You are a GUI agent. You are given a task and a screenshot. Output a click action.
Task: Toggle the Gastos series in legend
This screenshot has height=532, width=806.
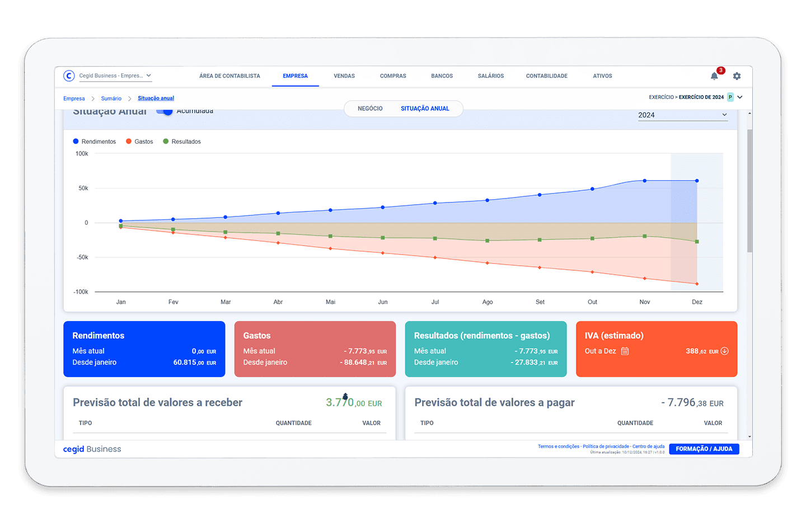139,142
